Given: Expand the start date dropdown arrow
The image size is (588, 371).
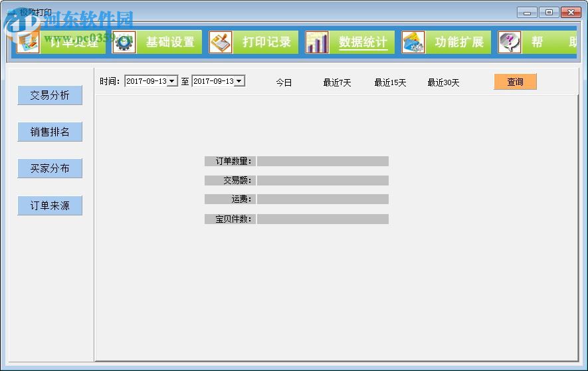Looking at the screenshot, I should (172, 81).
